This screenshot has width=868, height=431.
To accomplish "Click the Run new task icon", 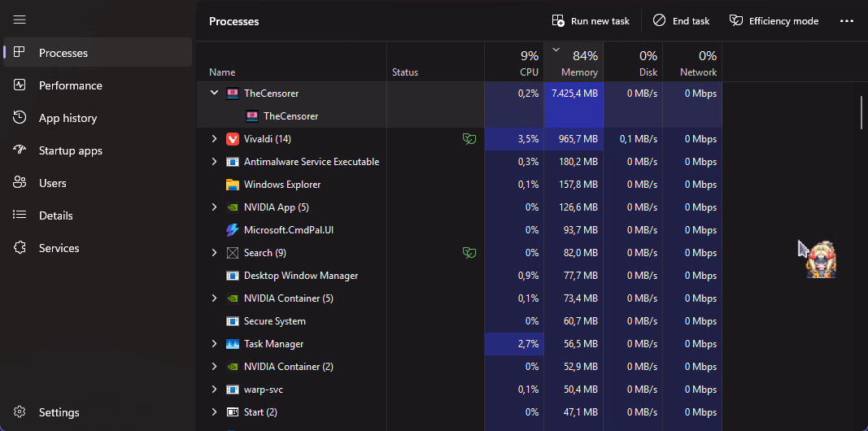I will [558, 21].
